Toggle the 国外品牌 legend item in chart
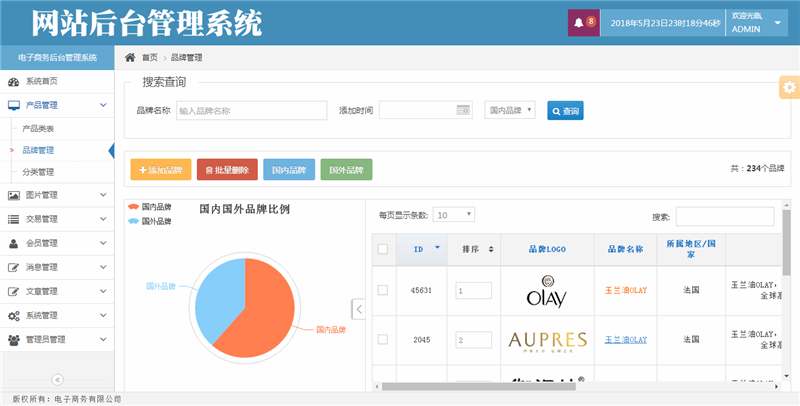The image size is (800, 406). click(149, 221)
